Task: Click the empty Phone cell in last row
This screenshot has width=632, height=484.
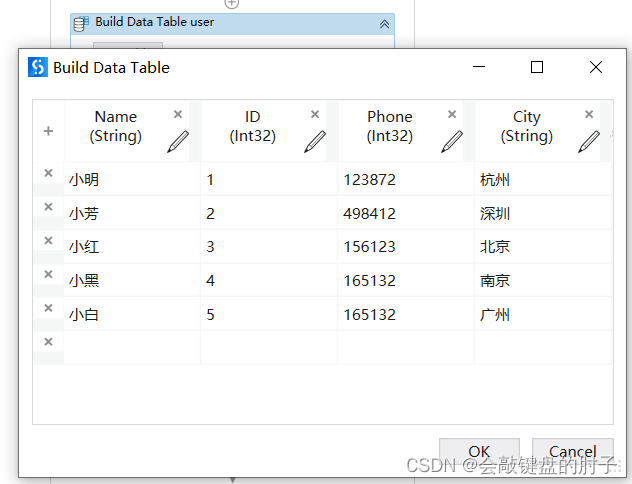Action: (x=406, y=348)
